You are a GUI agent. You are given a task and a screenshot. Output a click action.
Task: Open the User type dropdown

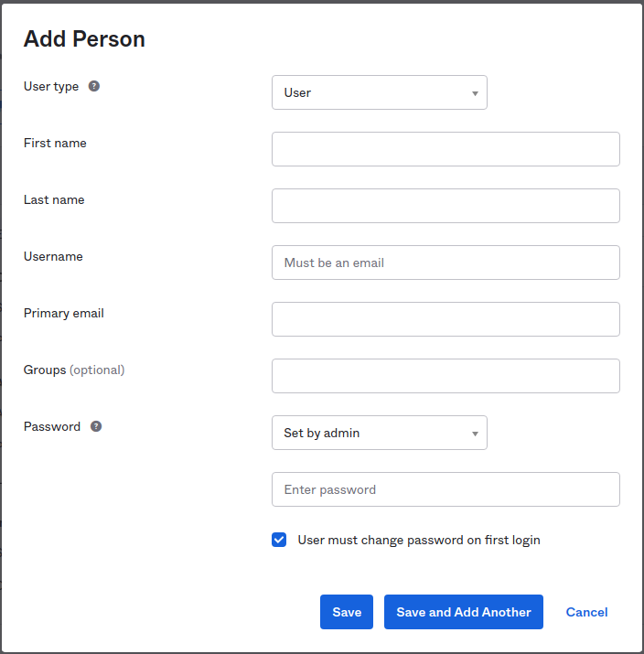pyautogui.click(x=379, y=92)
